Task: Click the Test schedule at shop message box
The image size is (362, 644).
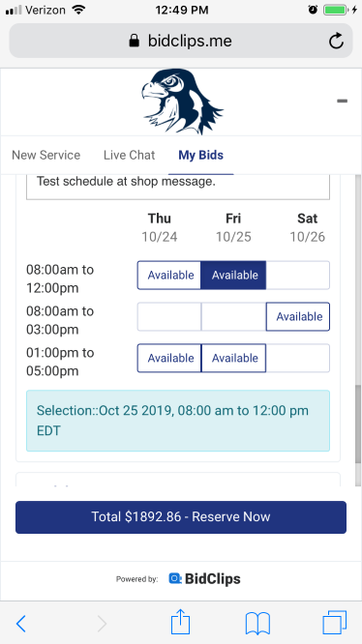Action: click(x=178, y=187)
